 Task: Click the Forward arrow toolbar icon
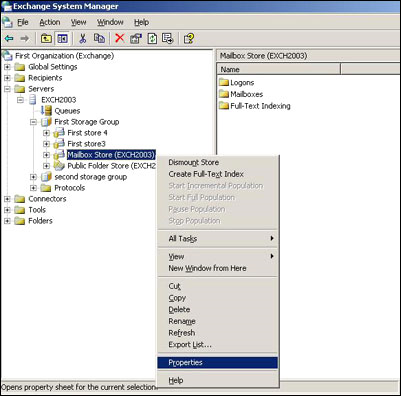coord(25,39)
